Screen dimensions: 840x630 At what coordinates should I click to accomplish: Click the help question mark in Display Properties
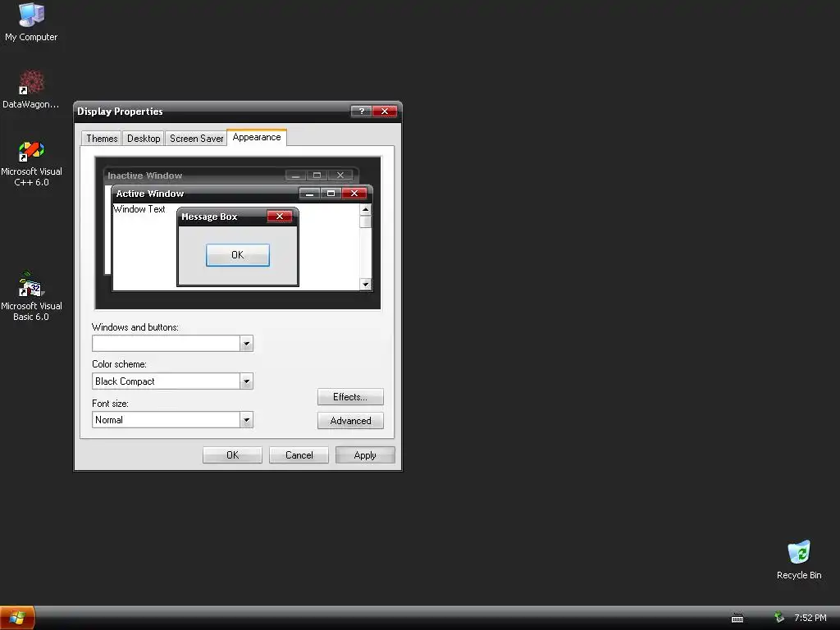[361, 111]
